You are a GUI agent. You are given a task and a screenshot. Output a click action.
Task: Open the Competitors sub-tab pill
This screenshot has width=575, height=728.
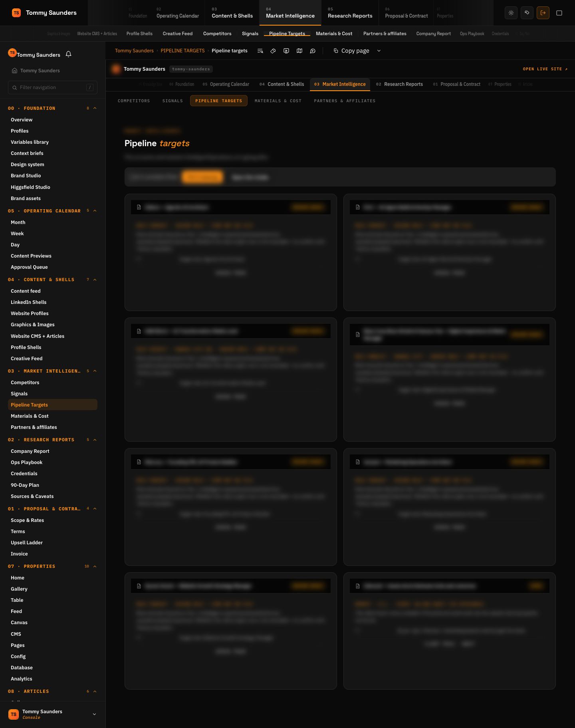tap(134, 101)
